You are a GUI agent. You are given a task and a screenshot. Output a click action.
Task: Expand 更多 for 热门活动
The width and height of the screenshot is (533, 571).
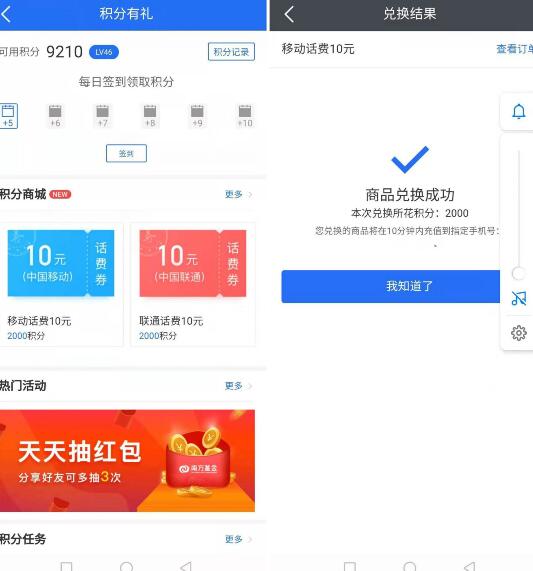238,386
